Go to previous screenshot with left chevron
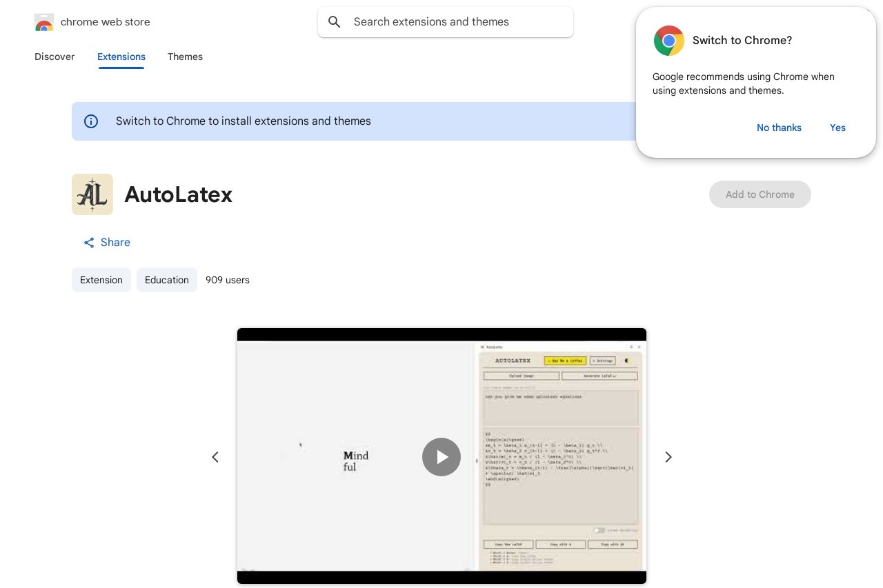 pyautogui.click(x=215, y=457)
